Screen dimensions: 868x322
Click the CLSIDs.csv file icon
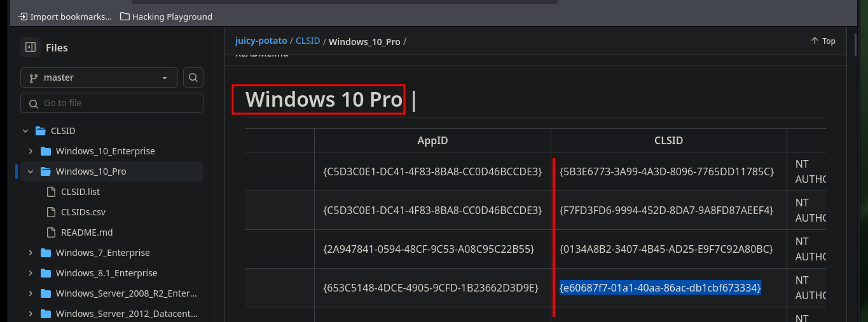(x=51, y=212)
